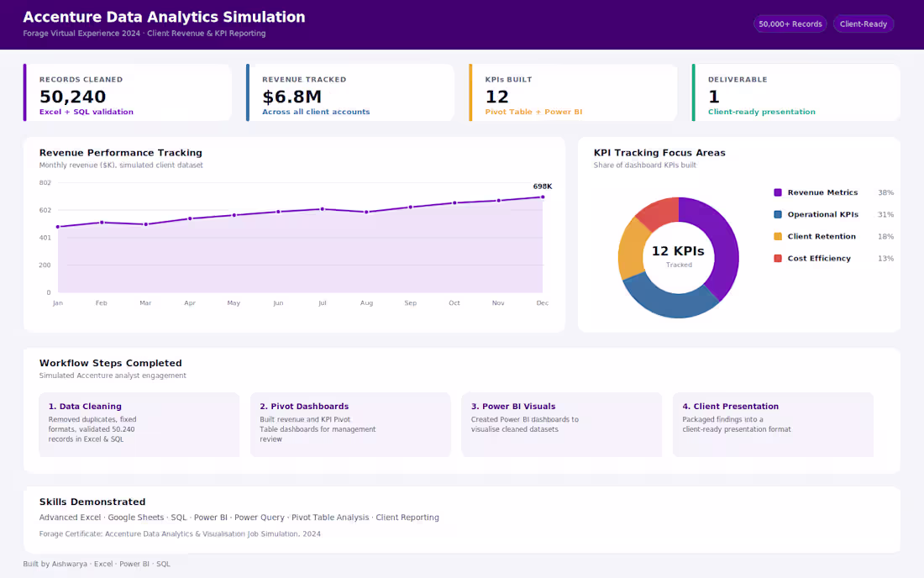Click the Revenue Performance Tracking heading

coord(121,153)
